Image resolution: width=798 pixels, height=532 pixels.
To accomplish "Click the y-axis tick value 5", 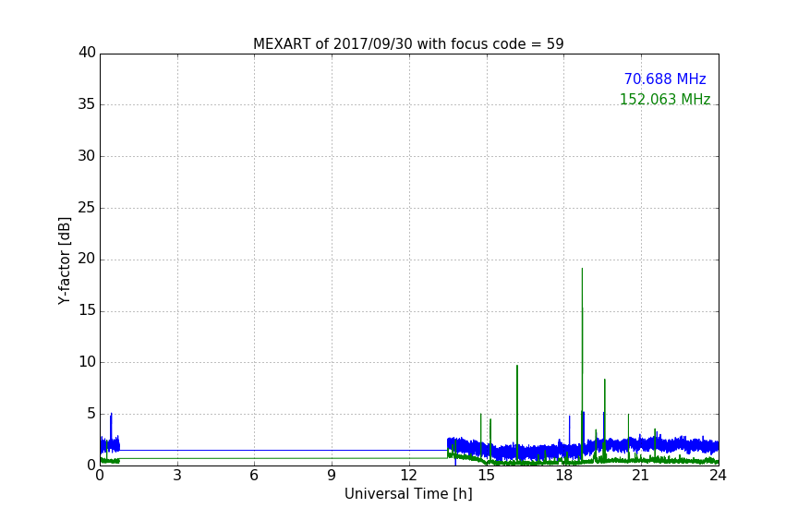I will (91, 414).
